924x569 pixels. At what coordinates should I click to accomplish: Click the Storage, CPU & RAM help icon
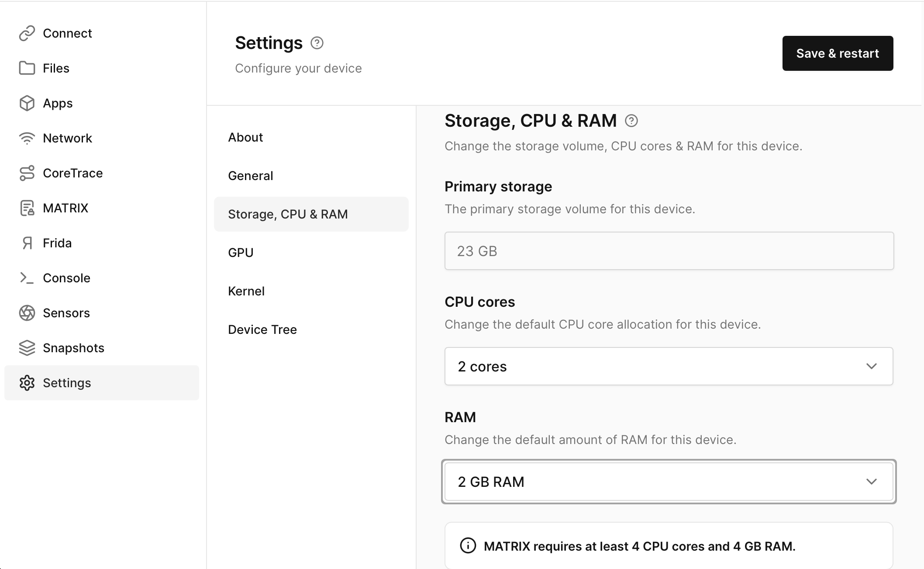point(631,121)
